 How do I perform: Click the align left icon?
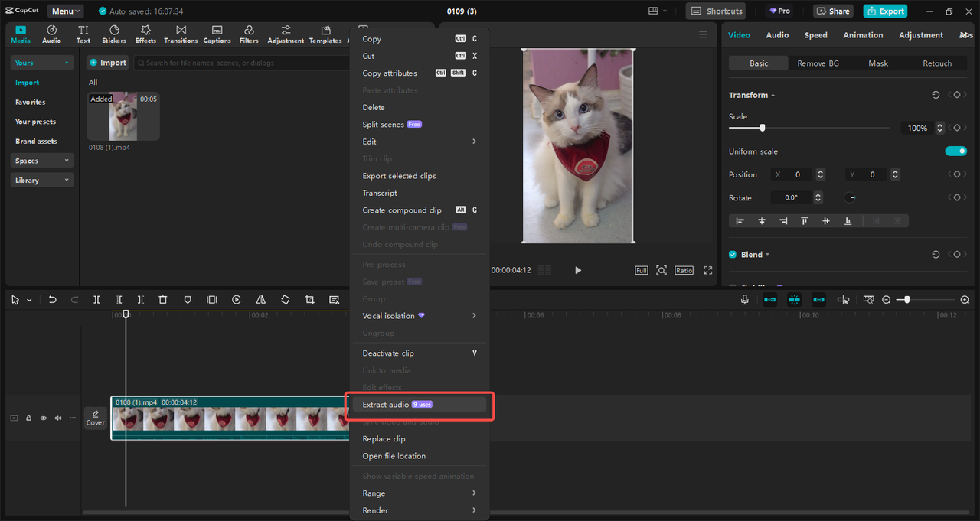740,220
